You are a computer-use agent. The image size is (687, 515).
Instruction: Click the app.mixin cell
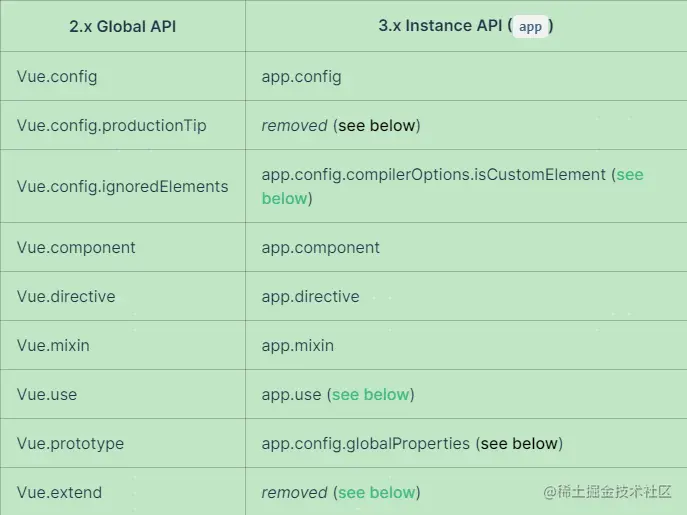[x=297, y=346]
